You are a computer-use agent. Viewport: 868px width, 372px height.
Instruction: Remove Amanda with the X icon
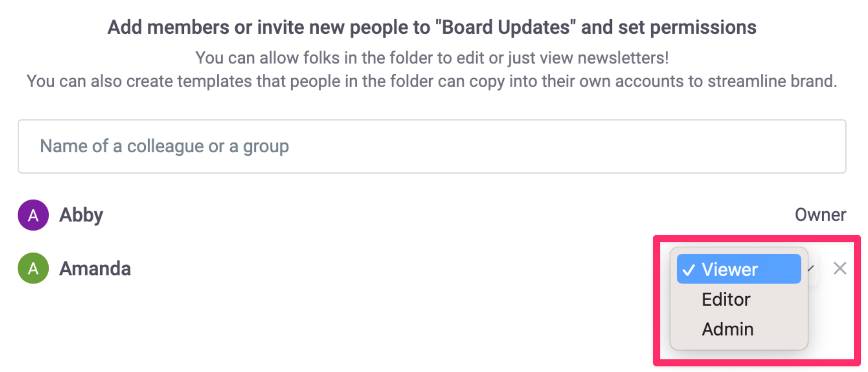pyautogui.click(x=839, y=268)
